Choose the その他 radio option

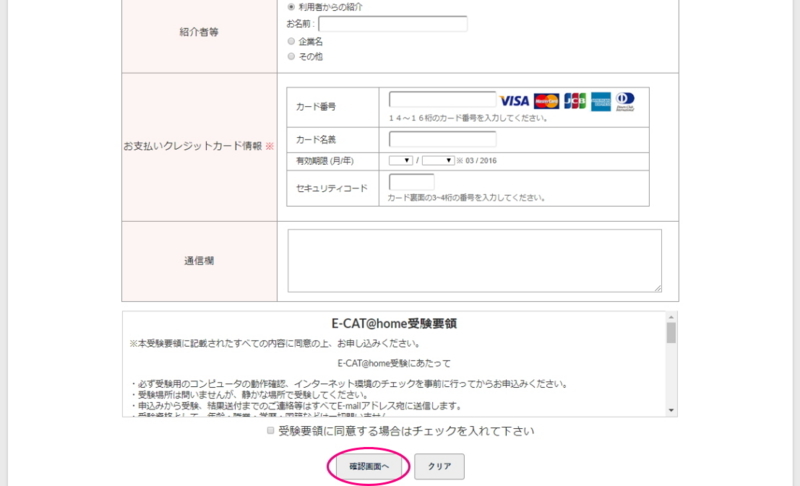[x=291, y=56]
